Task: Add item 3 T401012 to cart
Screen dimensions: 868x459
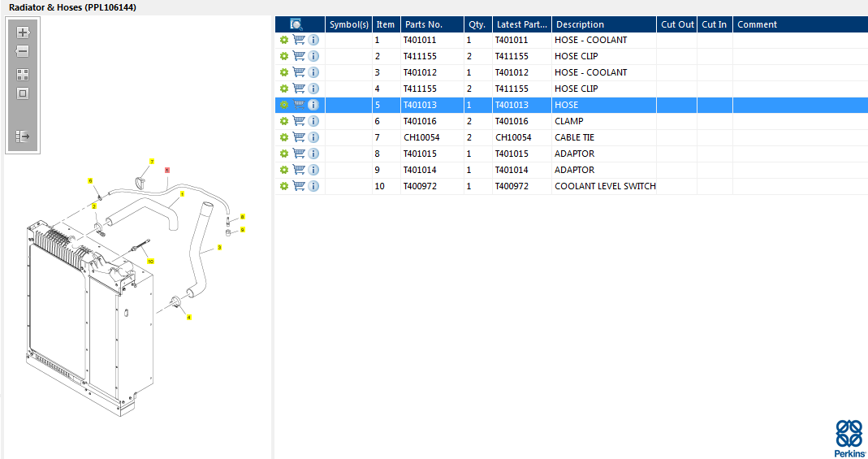Action: coord(299,72)
